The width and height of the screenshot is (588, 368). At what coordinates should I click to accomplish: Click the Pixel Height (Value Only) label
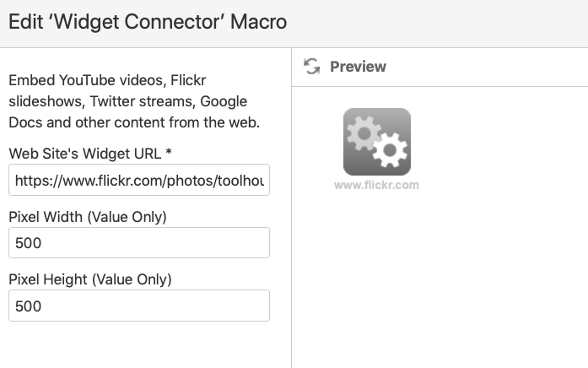click(90, 279)
